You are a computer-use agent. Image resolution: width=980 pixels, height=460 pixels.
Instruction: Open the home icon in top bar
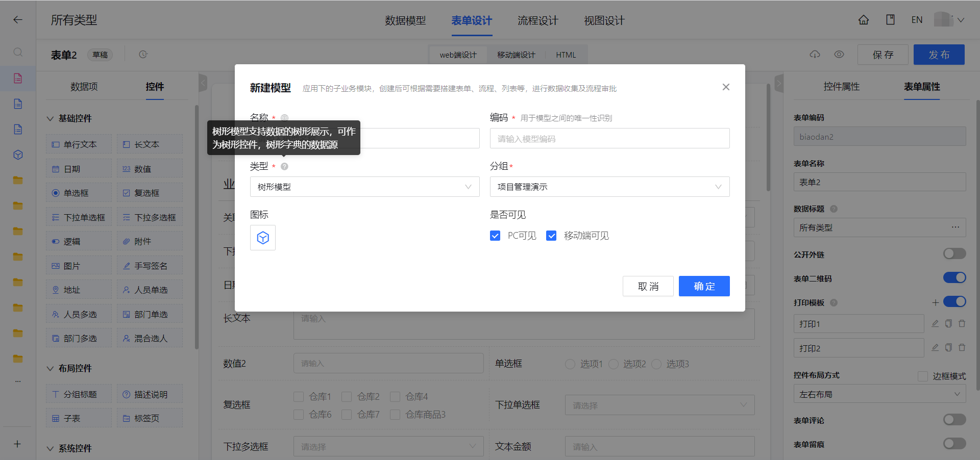864,20
